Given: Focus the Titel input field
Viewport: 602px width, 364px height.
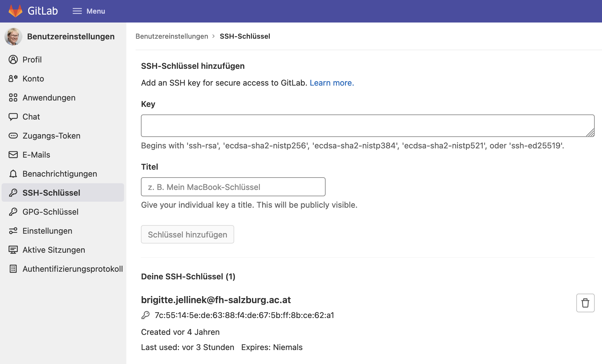Looking at the screenshot, I should point(233,187).
